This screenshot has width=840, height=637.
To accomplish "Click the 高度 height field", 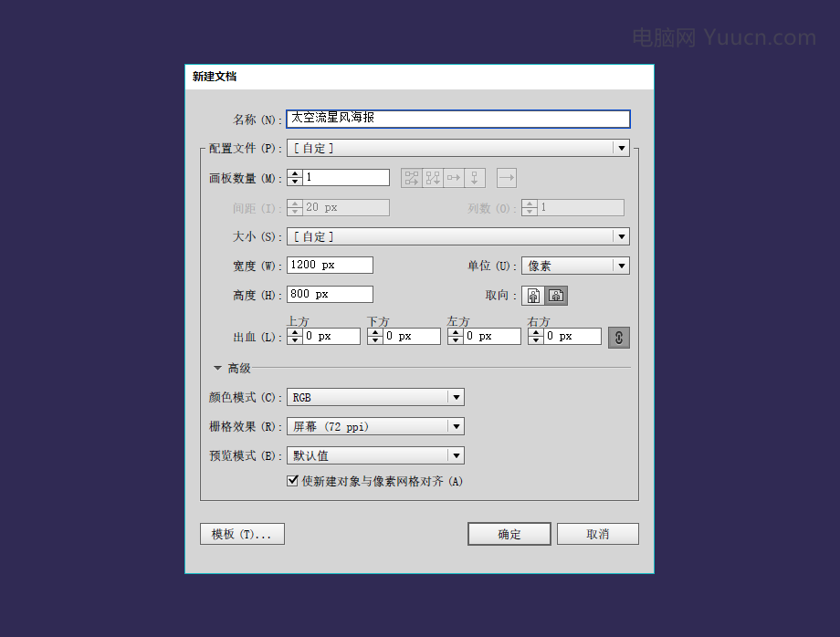I will (330, 295).
